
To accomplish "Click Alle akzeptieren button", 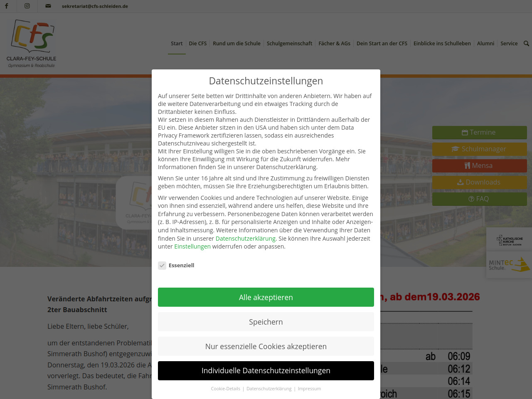I will [x=266, y=297].
